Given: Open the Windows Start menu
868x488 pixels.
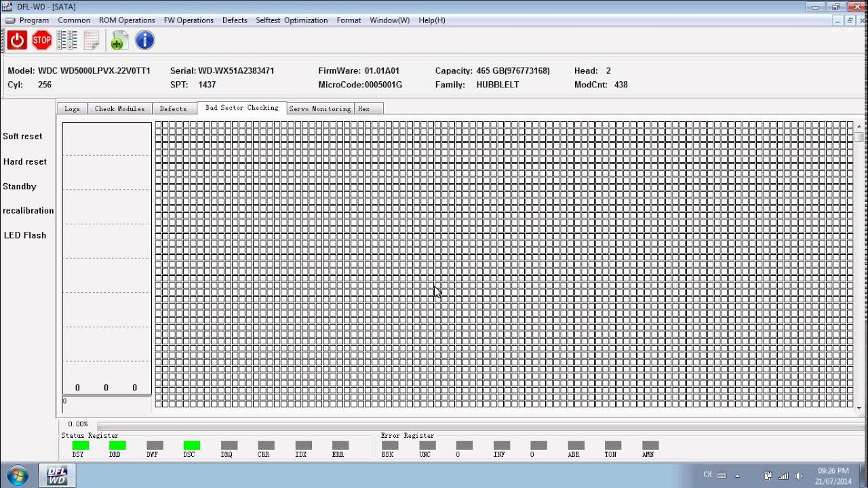Looking at the screenshot, I should click(18, 475).
